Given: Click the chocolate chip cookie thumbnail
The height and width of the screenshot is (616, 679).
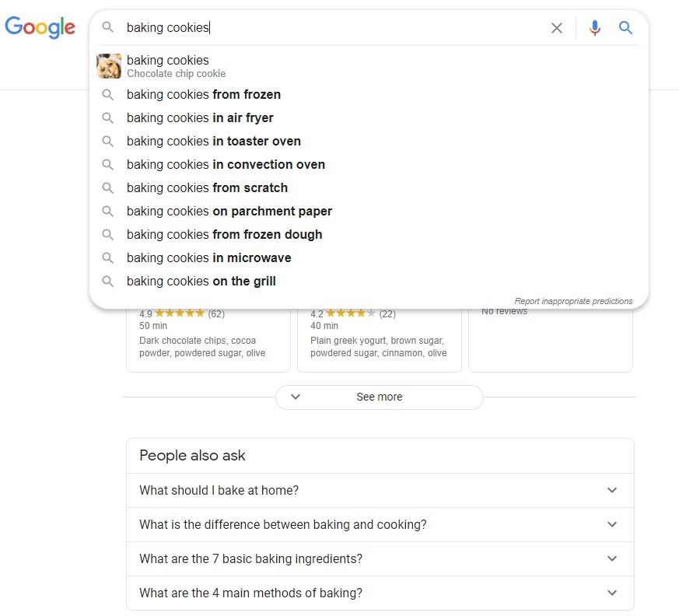Looking at the screenshot, I should tap(109, 66).
